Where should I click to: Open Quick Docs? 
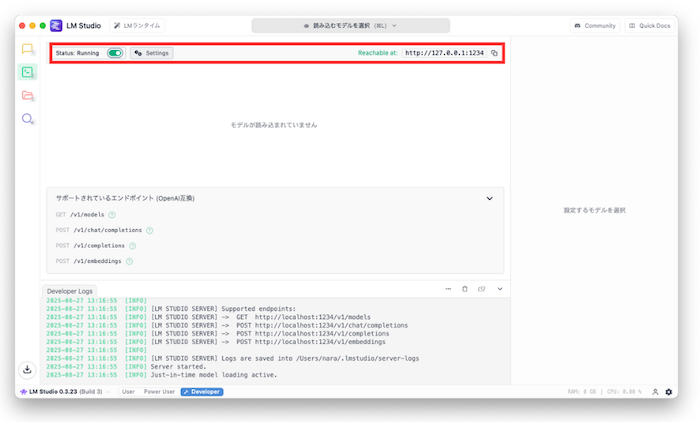(x=650, y=25)
